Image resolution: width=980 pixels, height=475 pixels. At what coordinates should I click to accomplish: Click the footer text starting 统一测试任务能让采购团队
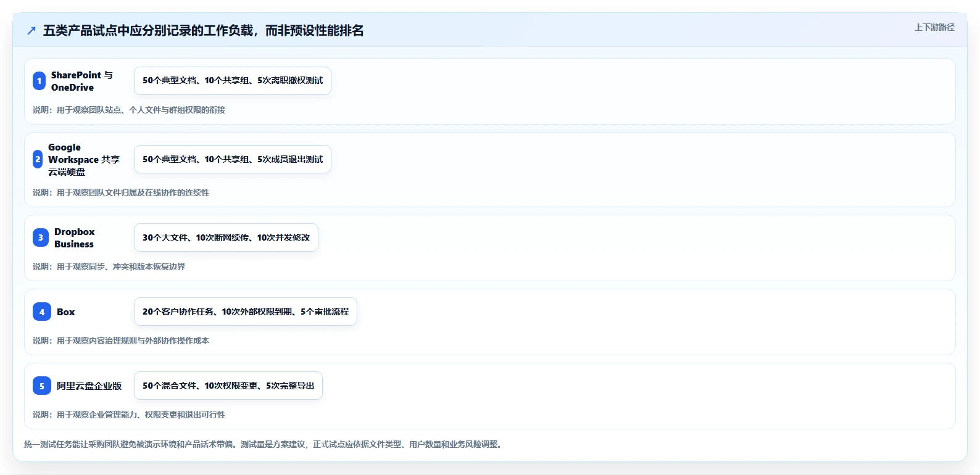click(x=264, y=444)
